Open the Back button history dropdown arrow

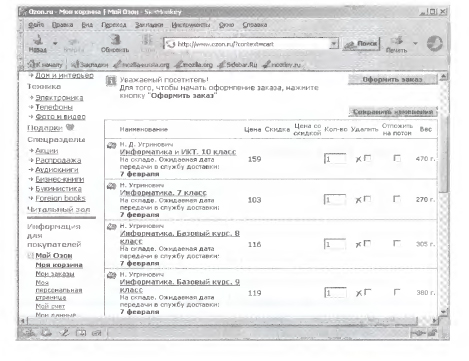tap(55, 43)
